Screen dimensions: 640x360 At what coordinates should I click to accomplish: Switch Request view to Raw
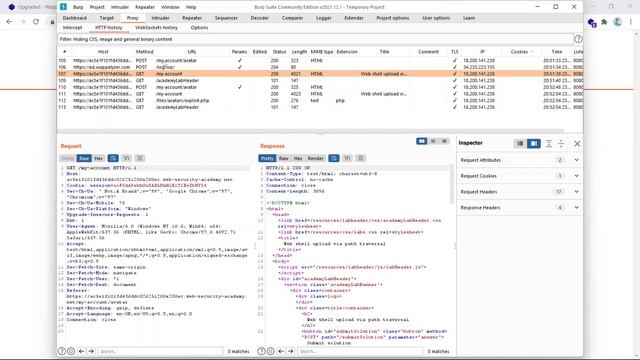[84, 158]
